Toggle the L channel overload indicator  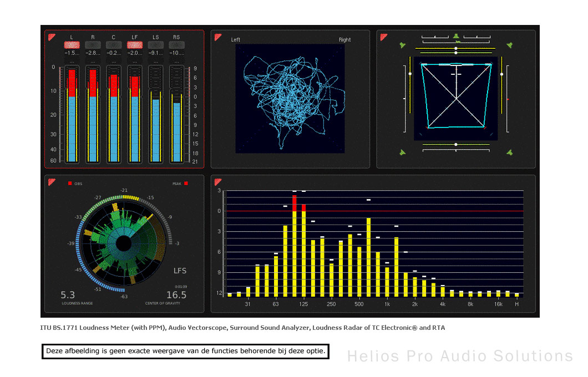point(72,45)
